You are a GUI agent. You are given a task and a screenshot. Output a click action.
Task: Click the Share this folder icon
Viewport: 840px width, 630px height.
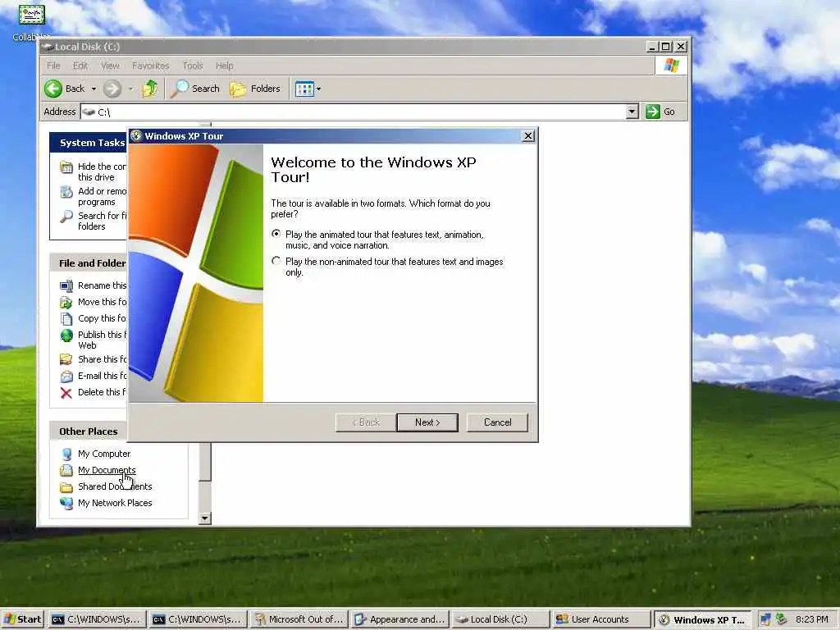[66, 359]
